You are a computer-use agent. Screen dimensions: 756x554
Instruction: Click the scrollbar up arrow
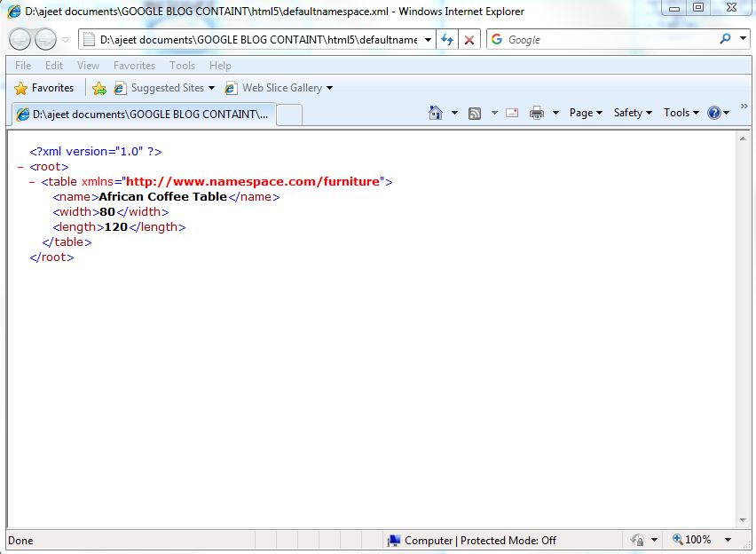(743, 138)
